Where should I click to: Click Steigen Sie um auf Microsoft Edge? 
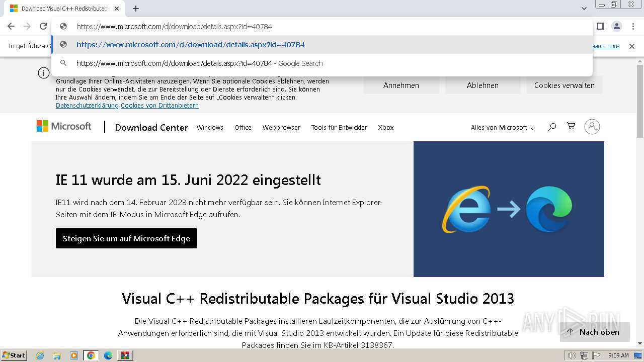point(126,238)
